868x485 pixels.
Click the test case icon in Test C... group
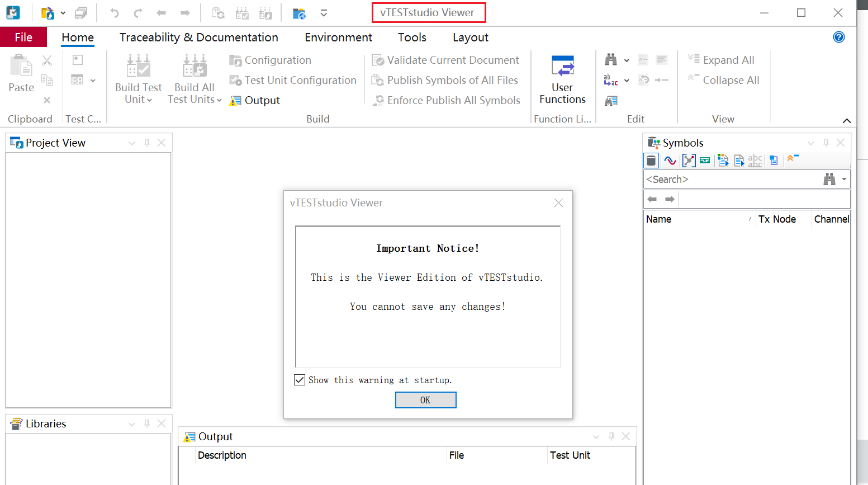click(78, 60)
